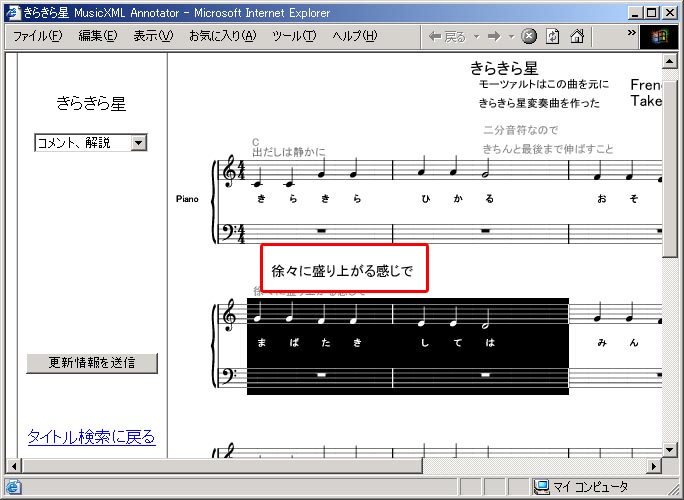Click the bass clef of first system
This screenshot has height=500, width=684.
coord(228,232)
